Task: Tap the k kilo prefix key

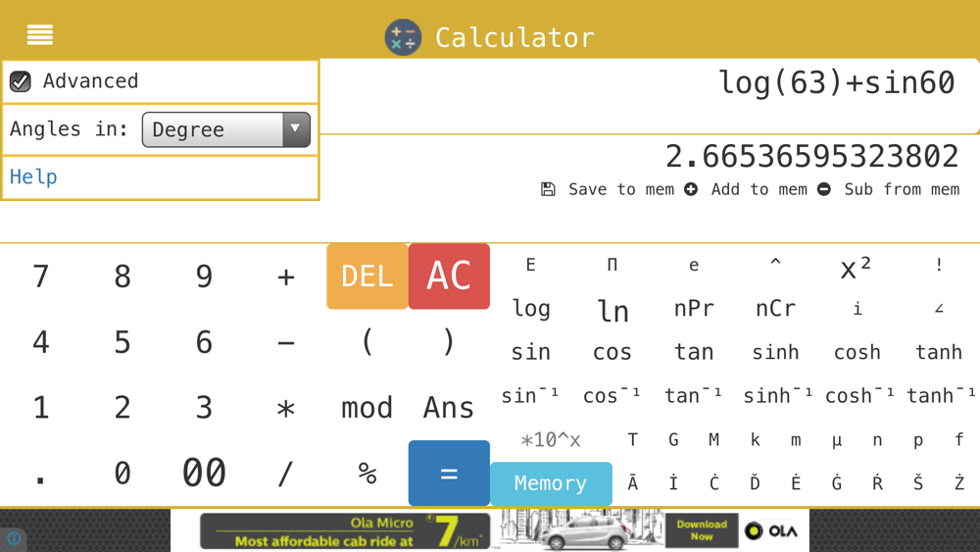Action: pos(755,439)
